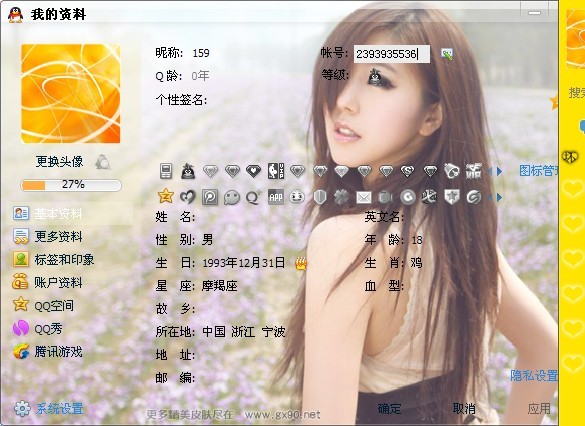Screen dimensions: 585x426
Task: Click the zodiac value 鸡
Action: pos(416,263)
